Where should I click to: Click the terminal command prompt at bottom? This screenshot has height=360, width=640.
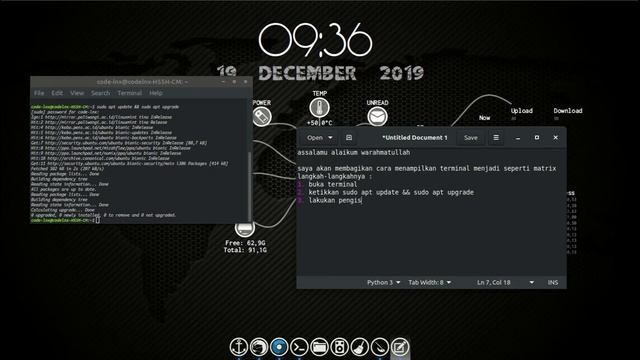coord(65,220)
